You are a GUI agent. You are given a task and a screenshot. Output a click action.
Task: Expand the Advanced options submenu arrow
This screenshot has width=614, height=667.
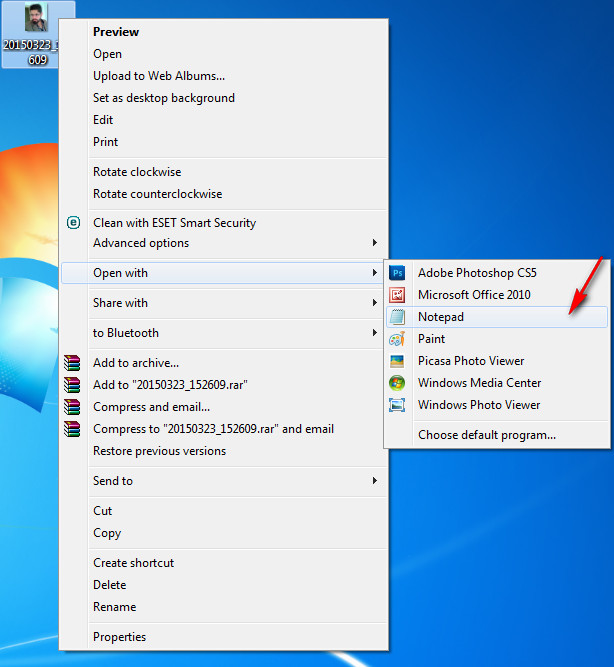(x=374, y=242)
